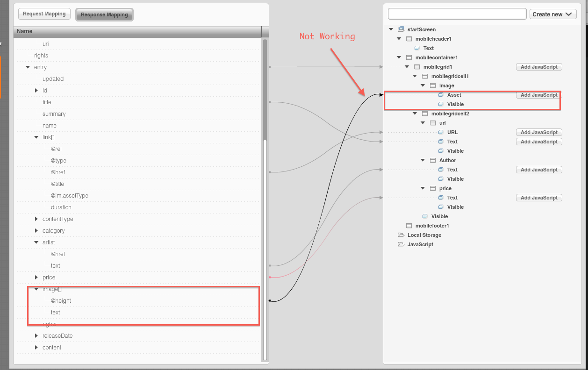588x370 pixels.
Task: Click the startScreen screen icon
Action: (401, 29)
